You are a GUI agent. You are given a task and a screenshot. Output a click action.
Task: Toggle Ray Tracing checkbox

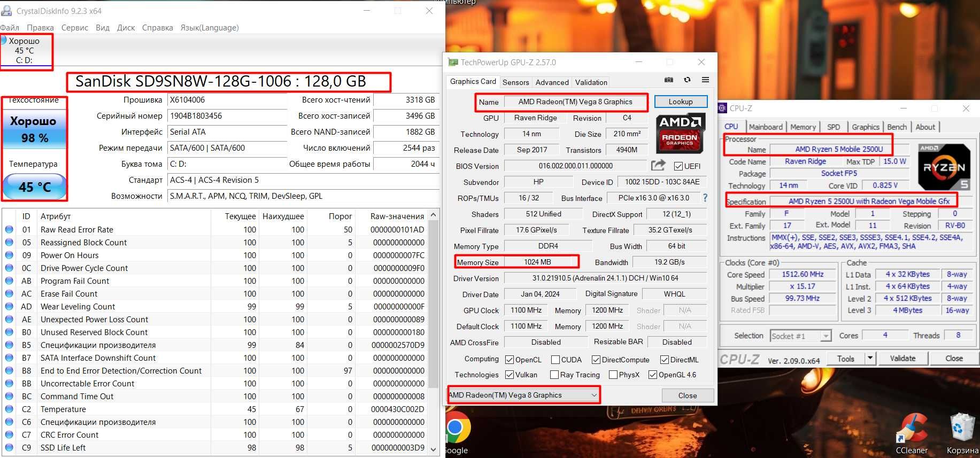pyautogui.click(x=554, y=375)
